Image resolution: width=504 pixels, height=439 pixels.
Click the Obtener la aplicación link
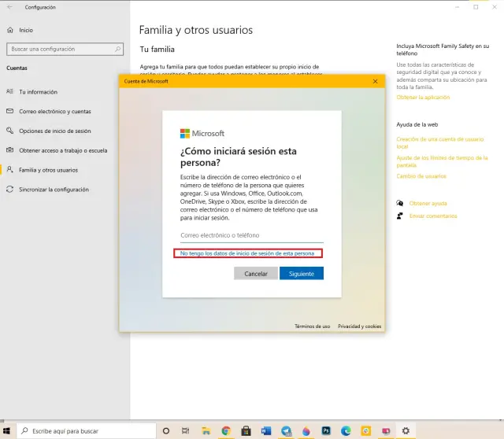coord(423,98)
